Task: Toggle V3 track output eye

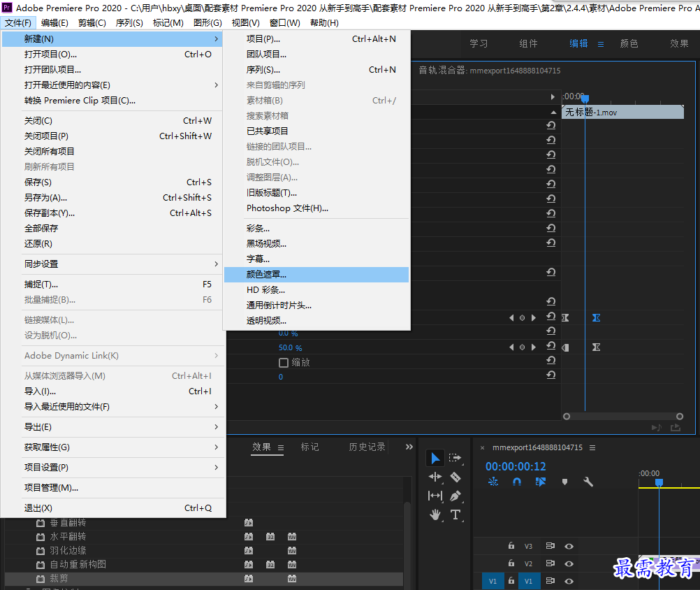Action: pyautogui.click(x=569, y=546)
